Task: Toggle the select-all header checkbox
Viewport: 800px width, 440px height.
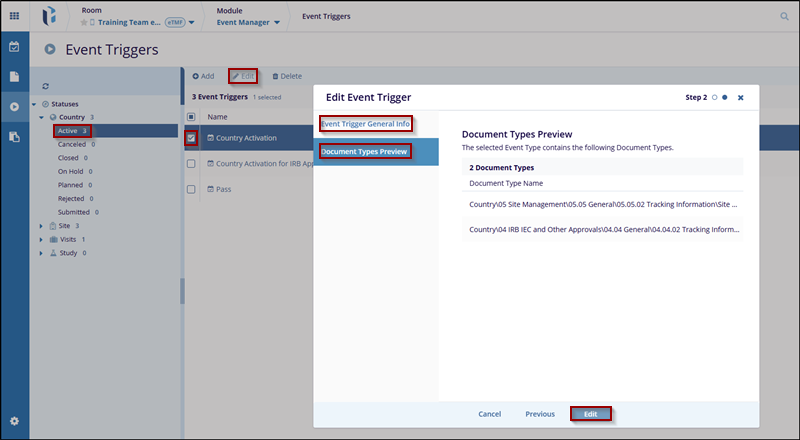Action: (x=191, y=117)
